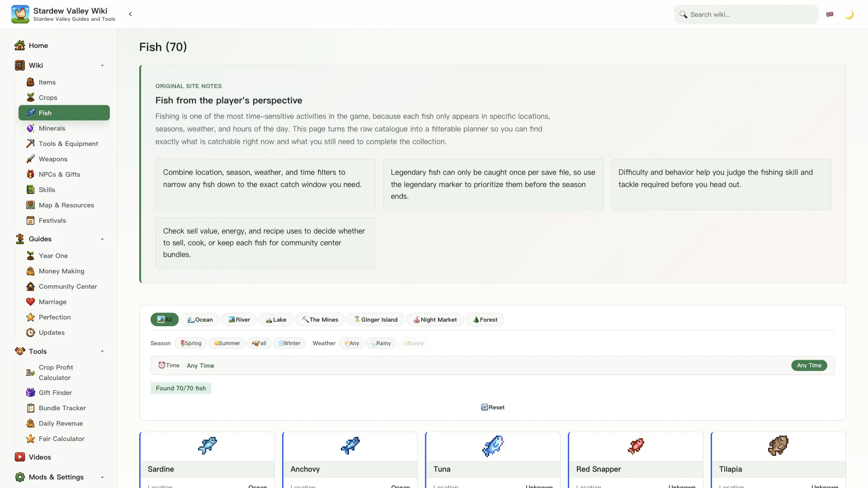Screen dimensions: 868x488
Task: Toggle the Summer season filter
Action: [226, 343]
